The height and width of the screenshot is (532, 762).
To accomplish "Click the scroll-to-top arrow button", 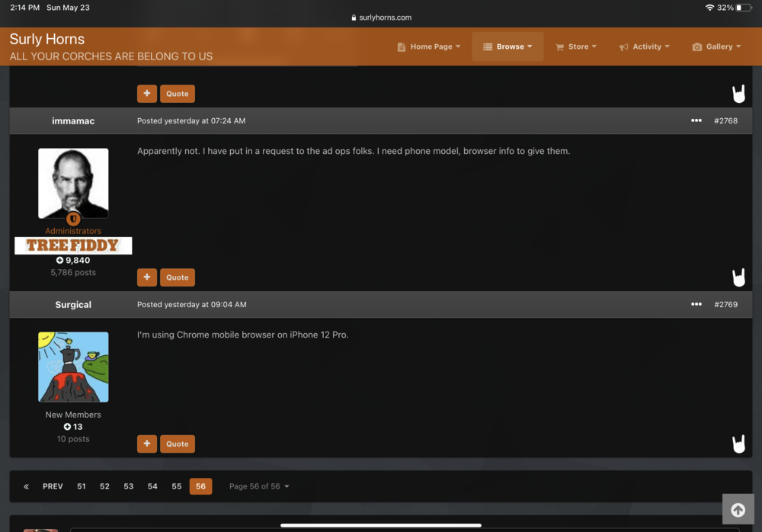I will [738, 510].
